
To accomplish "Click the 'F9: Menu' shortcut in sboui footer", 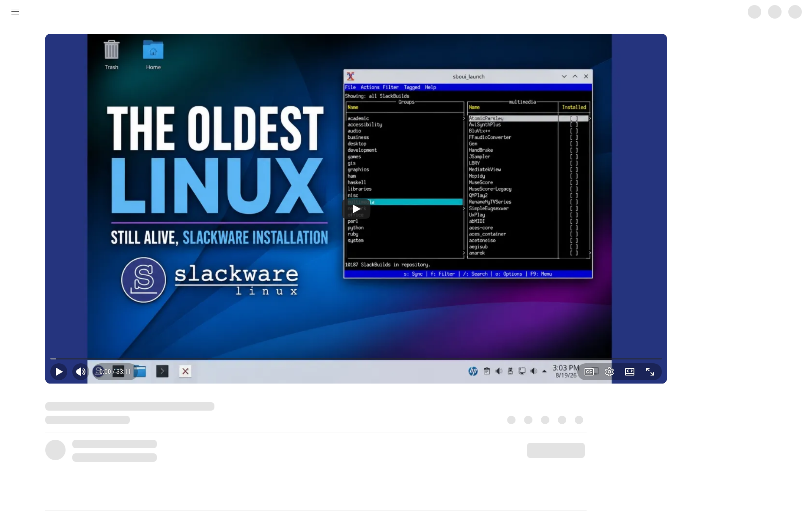I will tap(541, 274).
